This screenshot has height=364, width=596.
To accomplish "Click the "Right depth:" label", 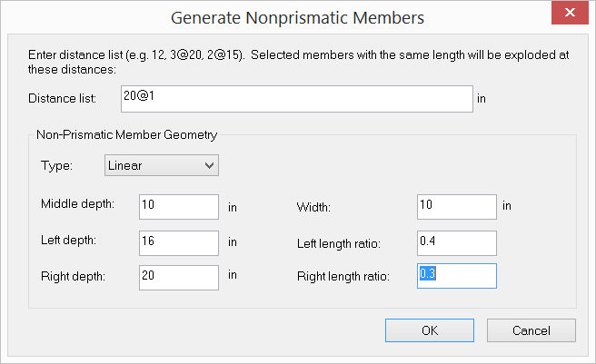I will point(74,277).
